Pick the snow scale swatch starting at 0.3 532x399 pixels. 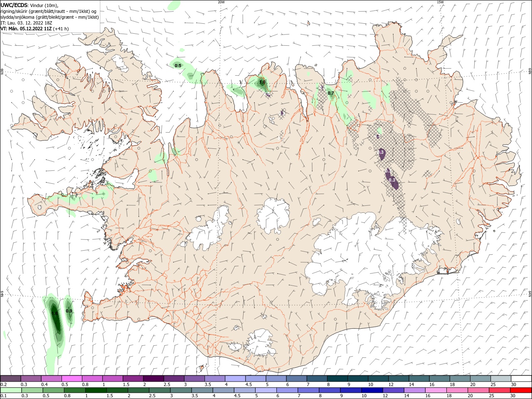click(31, 378)
